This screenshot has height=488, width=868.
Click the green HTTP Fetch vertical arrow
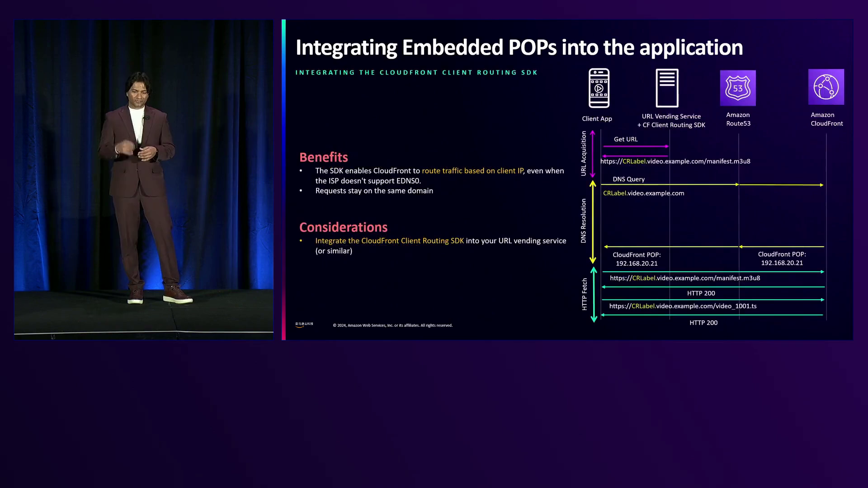point(594,294)
